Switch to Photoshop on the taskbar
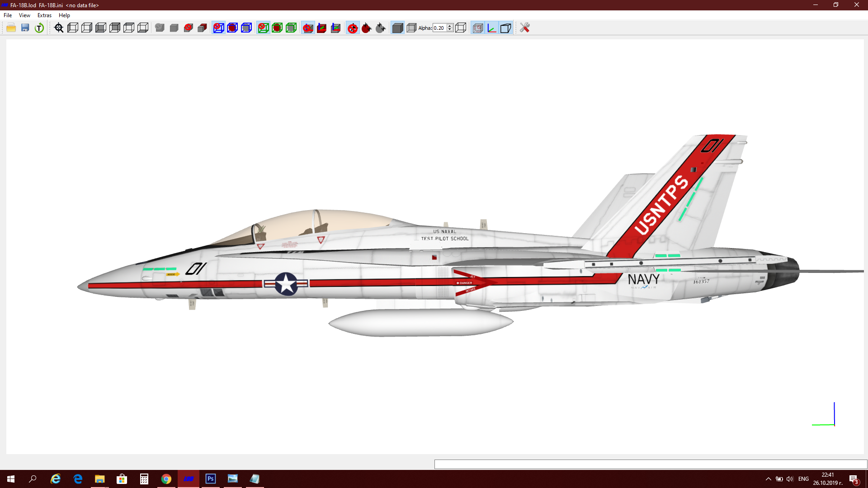 pyautogui.click(x=211, y=479)
